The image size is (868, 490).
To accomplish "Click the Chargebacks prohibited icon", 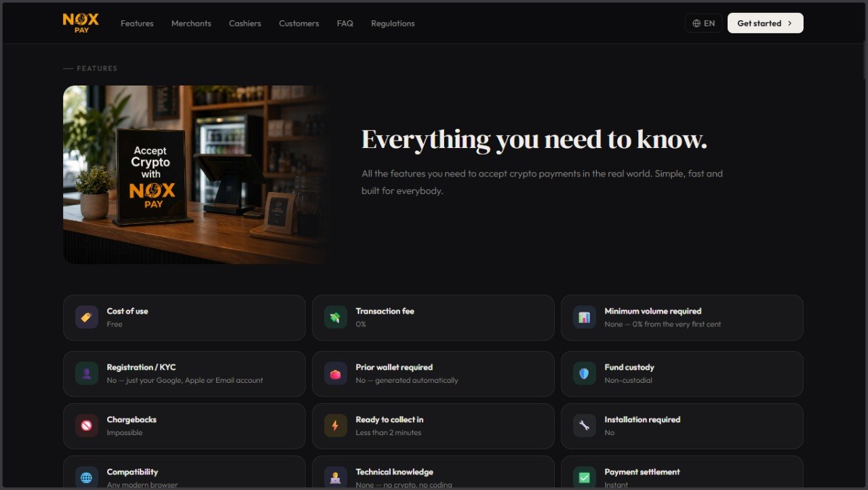I will point(87,426).
